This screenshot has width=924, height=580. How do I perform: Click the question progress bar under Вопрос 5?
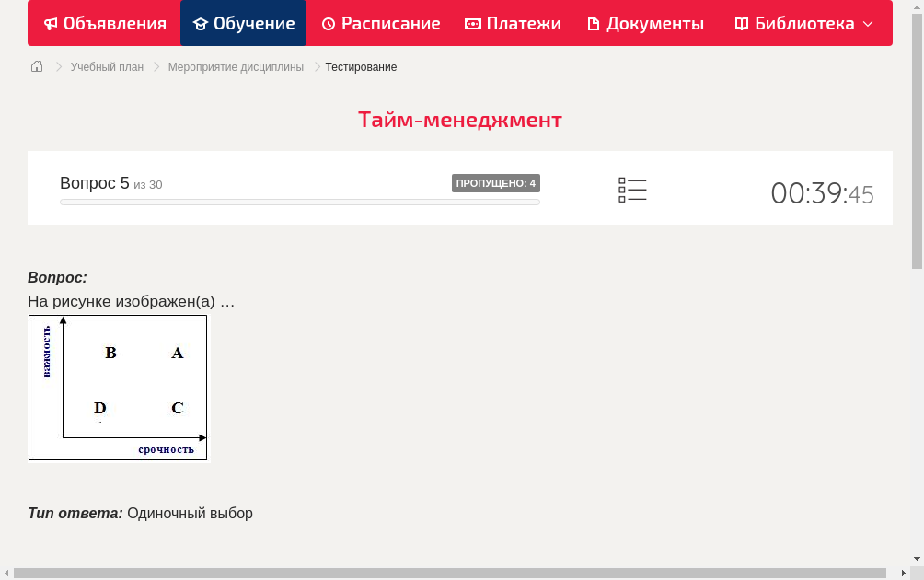pyautogui.click(x=299, y=202)
